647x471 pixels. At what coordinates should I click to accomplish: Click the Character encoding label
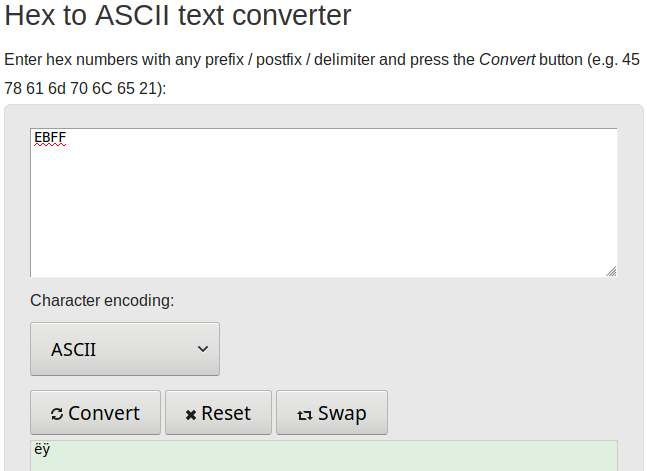(102, 301)
